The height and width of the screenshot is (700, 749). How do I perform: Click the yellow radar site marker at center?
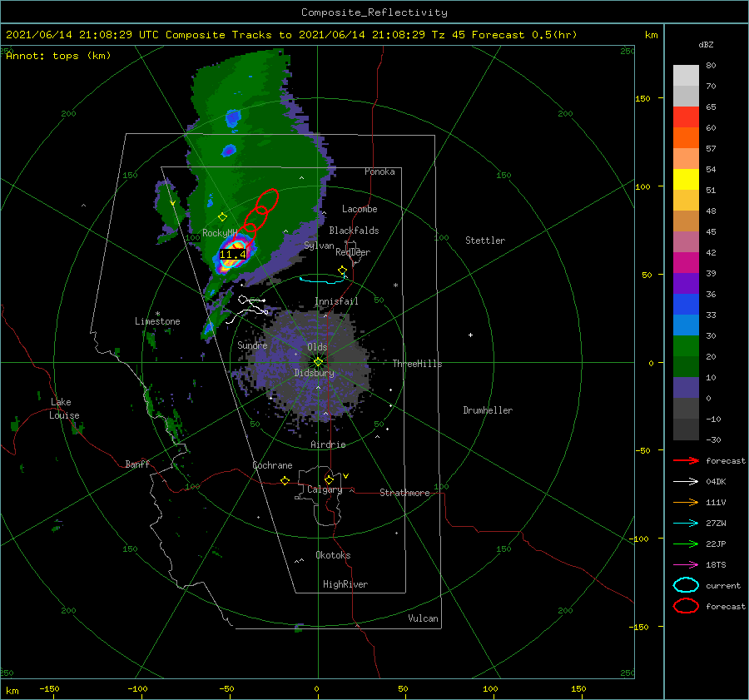coord(318,362)
